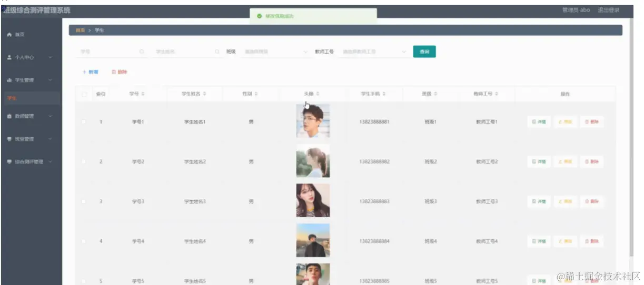This screenshot has height=285, width=644.
Task: Open 详情 for student 学号4
Action: tap(539, 241)
